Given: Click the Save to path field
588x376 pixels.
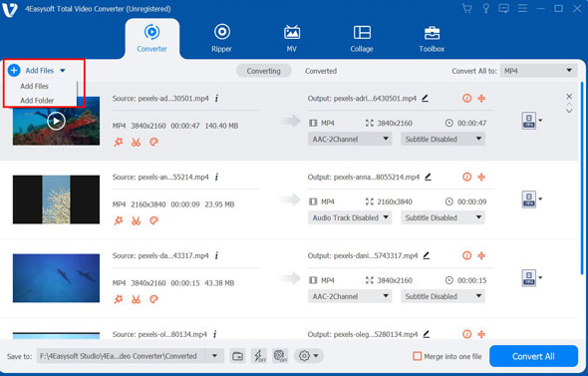Looking at the screenshot, I should coord(121,356).
